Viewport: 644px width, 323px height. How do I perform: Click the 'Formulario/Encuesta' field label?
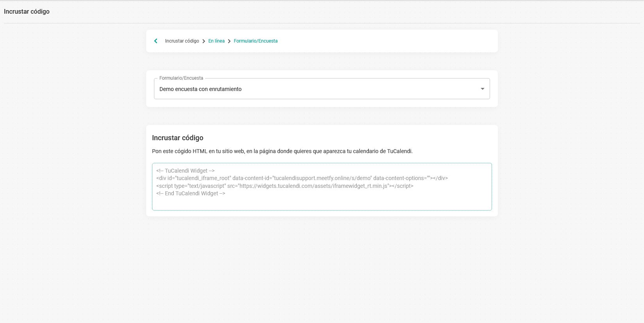coord(181,78)
